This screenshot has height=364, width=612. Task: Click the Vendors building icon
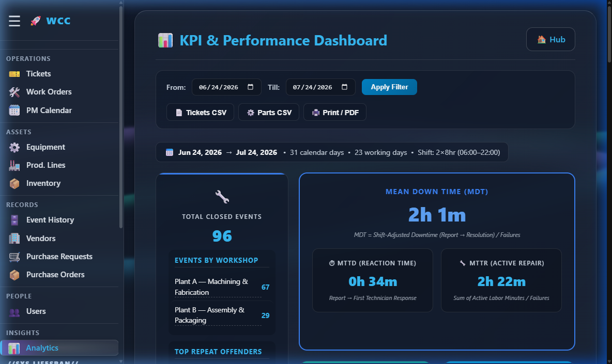coord(14,239)
